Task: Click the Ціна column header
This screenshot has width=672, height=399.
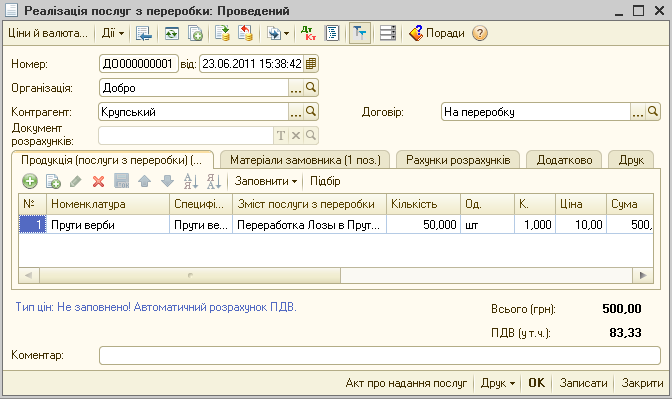Action: (x=581, y=204)
